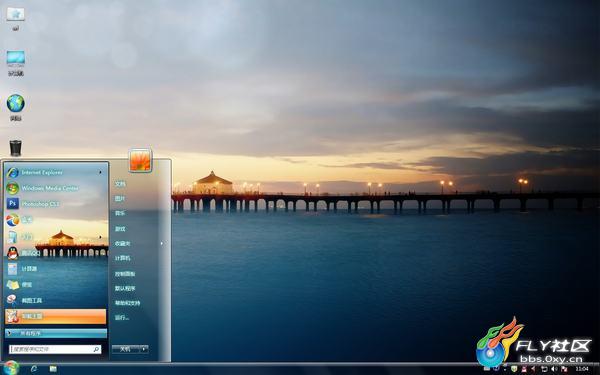Click the orange flower user picture
Viewport: 600px width, 375px height.
[x=140, y=160]
